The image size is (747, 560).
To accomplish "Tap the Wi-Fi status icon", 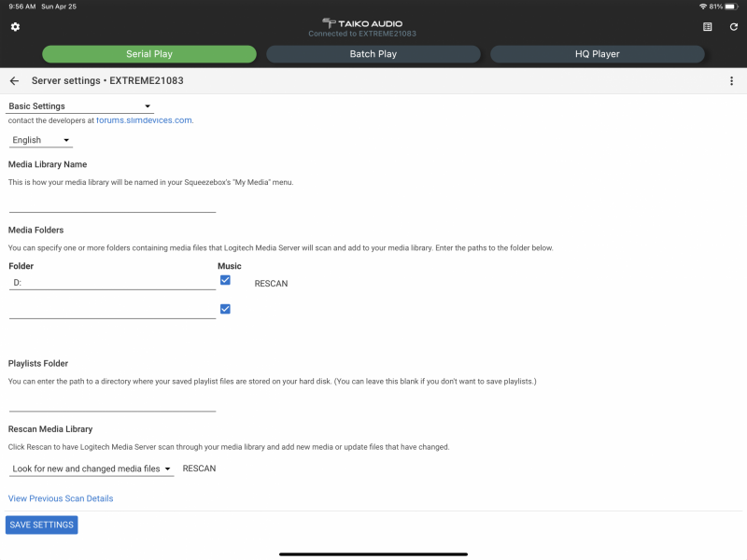I will click(703, 7).
